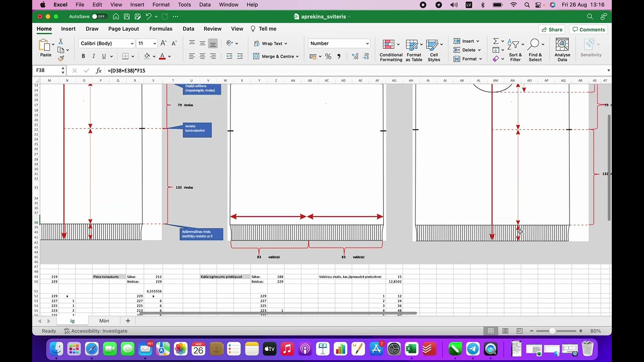Click Accessibility: Investigate status
Image resolution: width=644 pixels, height=362 pixels.
(x=96, y=331)
